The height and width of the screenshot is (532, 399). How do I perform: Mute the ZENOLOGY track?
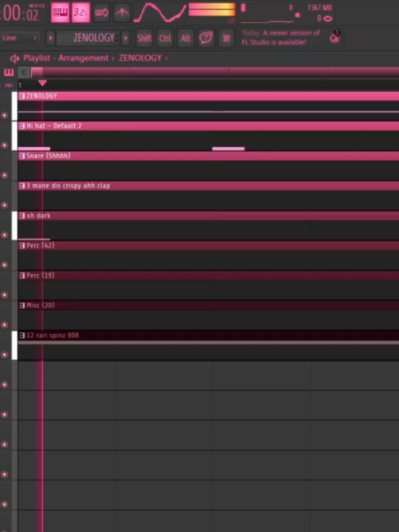[4, 116]
